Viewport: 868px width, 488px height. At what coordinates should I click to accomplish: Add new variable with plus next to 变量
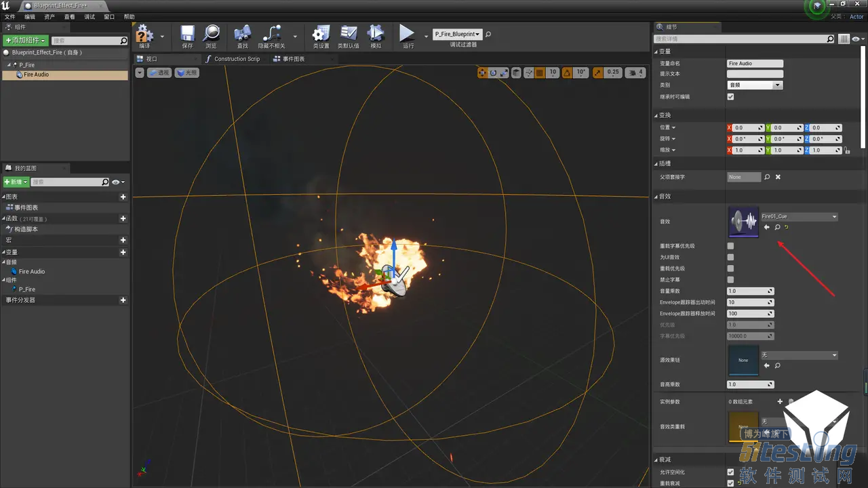(123, 252)
